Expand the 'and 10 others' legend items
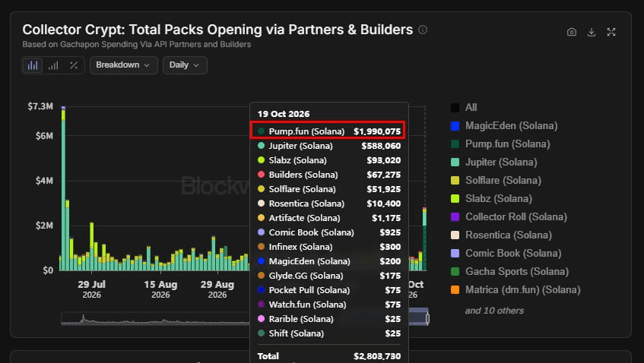The width and height of the screenshot is (644, 363). [x=494, y=311]
